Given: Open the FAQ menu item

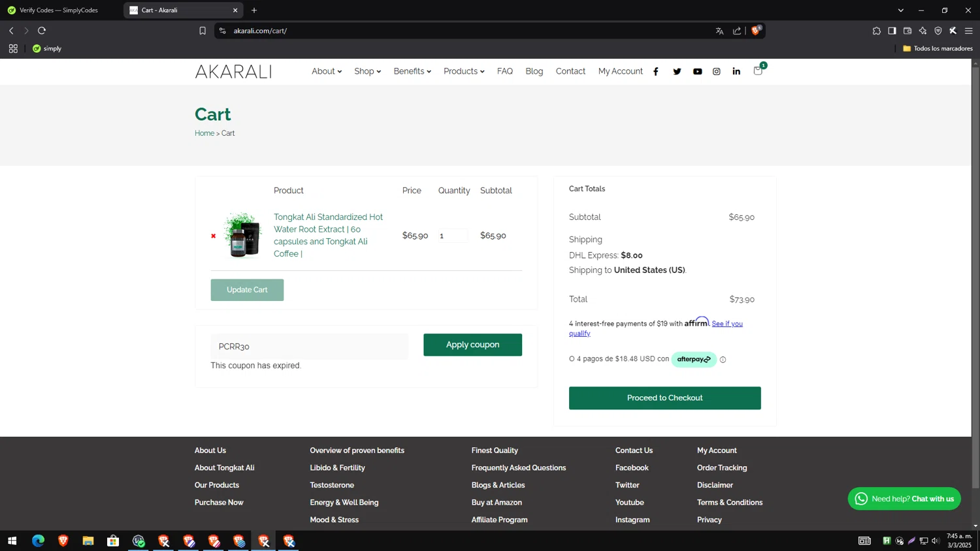Looking at the screenshot, I should [x=505, y=71].
